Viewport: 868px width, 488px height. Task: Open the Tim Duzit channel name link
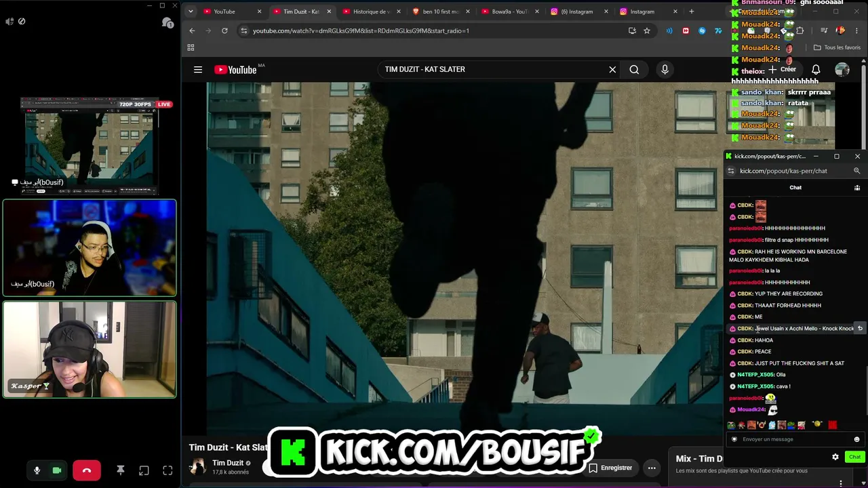(228, 463)
